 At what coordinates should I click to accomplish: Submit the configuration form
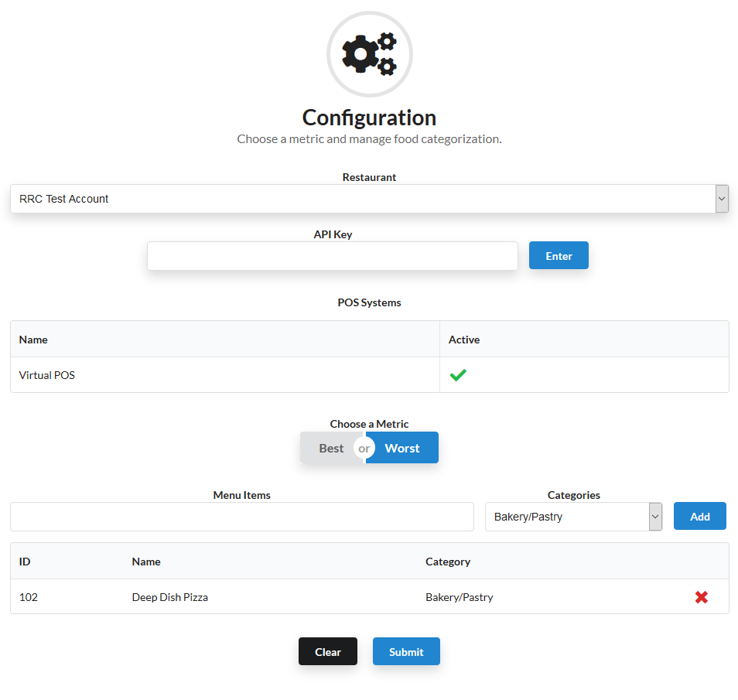(406, 652)
